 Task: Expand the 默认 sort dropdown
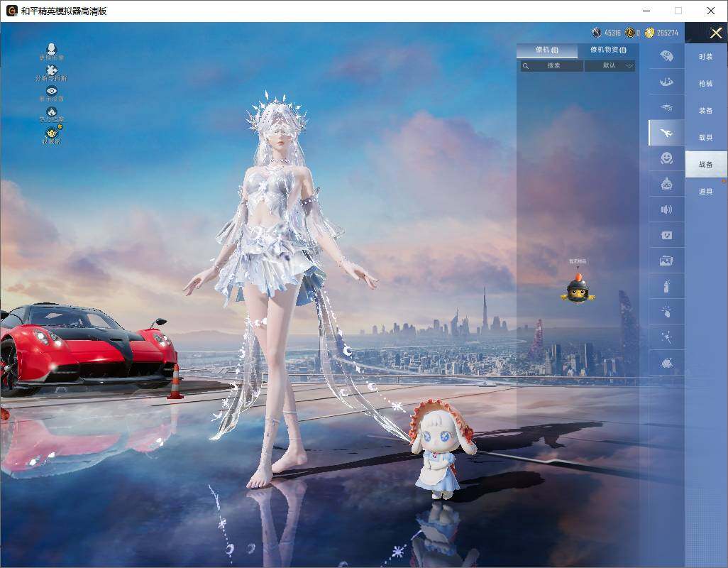click(x=610, y=65)
